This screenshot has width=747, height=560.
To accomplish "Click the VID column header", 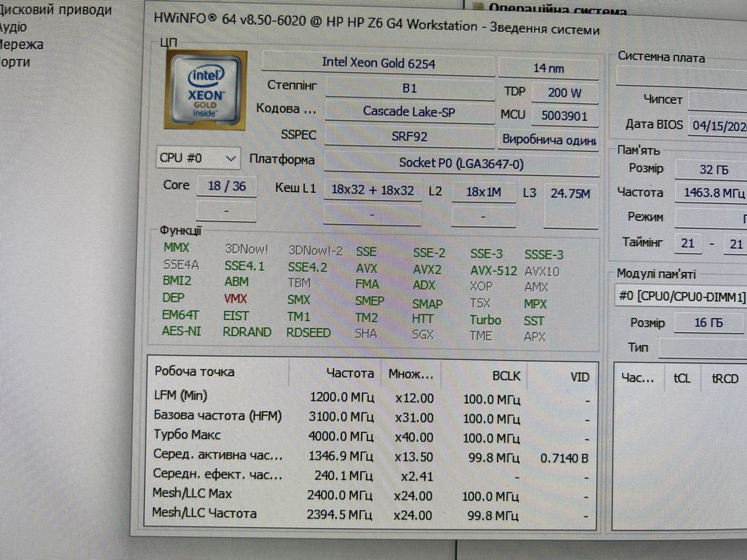I will pyautogui.click(x=561, y=377).
